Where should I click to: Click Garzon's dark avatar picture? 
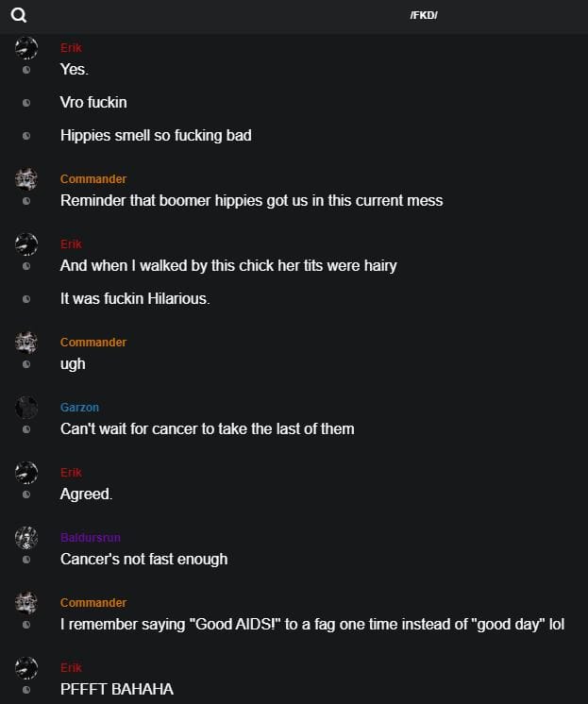26,408
